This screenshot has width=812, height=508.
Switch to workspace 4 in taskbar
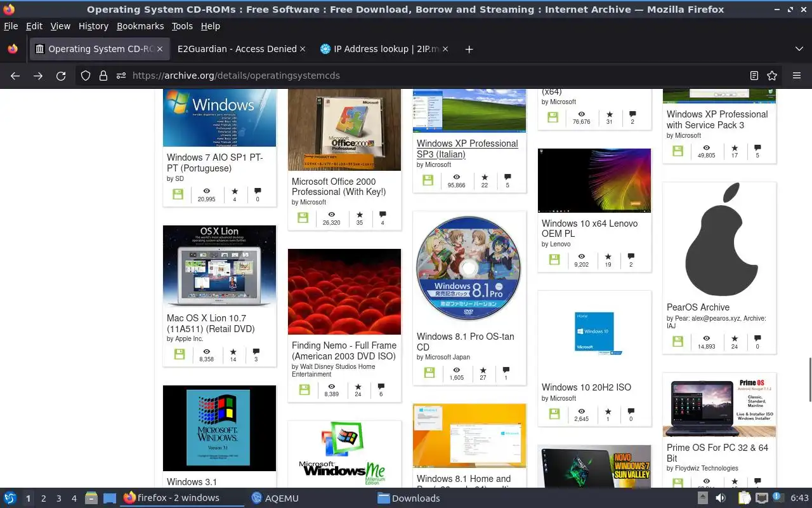(74, 498)
